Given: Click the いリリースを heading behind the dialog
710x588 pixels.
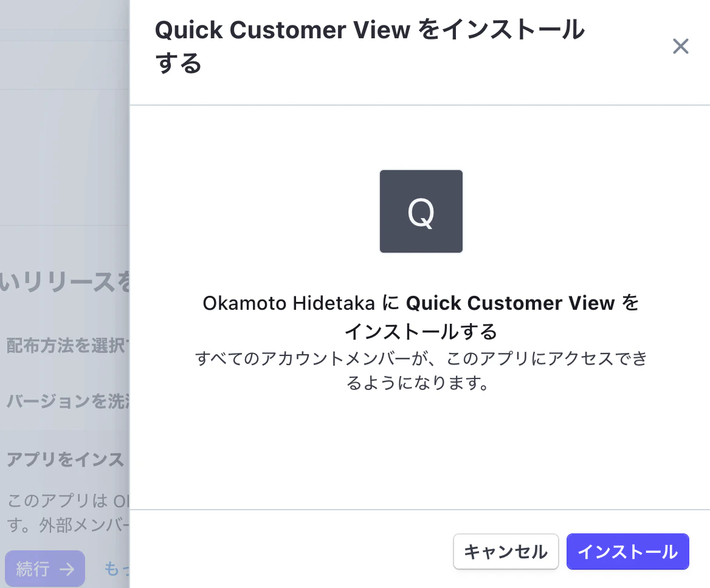Looking at the screenshot, I should (65, 282).
